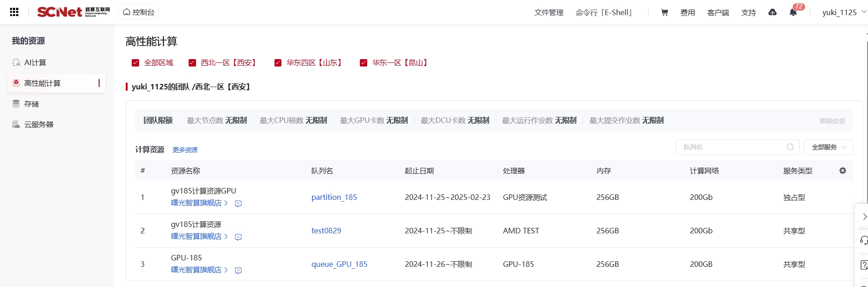Open the yuki_1125 user menu

tap(843, 12)
